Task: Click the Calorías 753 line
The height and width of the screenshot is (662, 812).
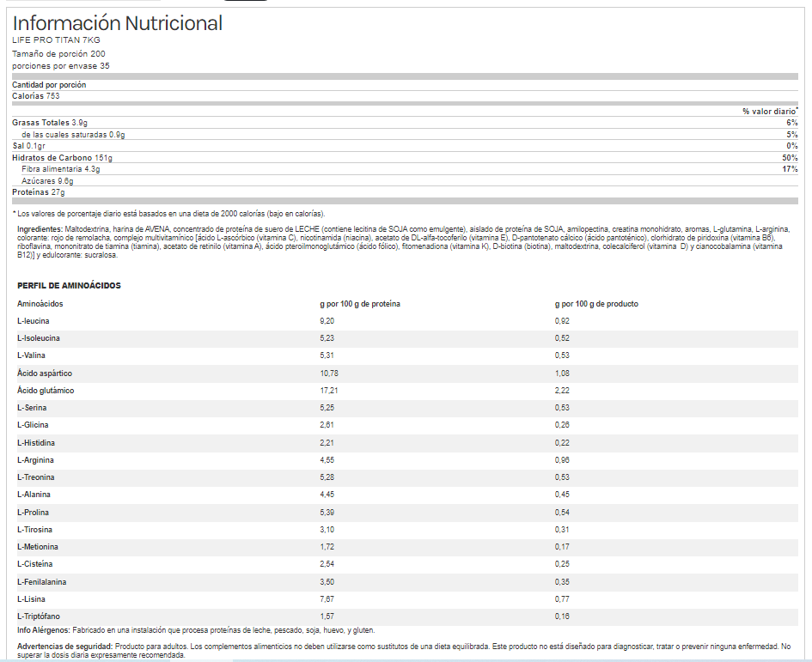Action: click(35, 96)
